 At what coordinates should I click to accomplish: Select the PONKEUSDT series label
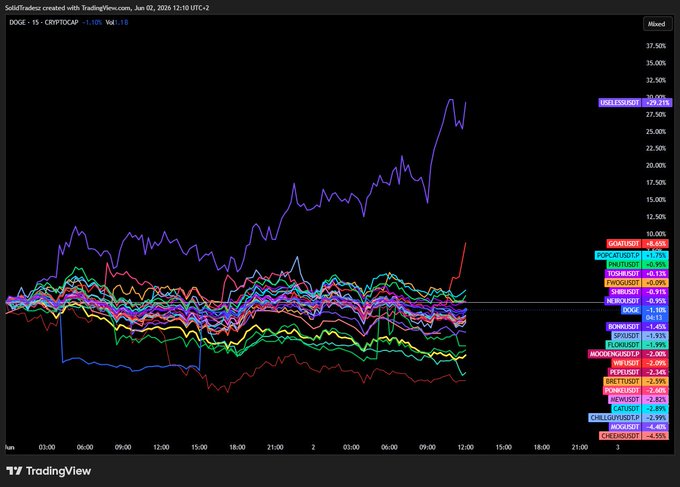pos(622,390)
